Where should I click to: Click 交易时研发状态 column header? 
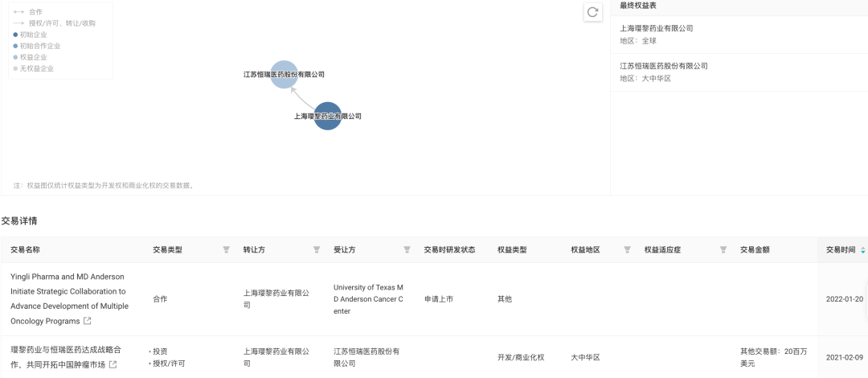pyautogui.click(x=449, y=250)
